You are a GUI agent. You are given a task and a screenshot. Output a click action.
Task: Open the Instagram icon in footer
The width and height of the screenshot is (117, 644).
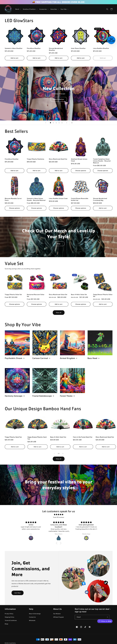[81, 627]
